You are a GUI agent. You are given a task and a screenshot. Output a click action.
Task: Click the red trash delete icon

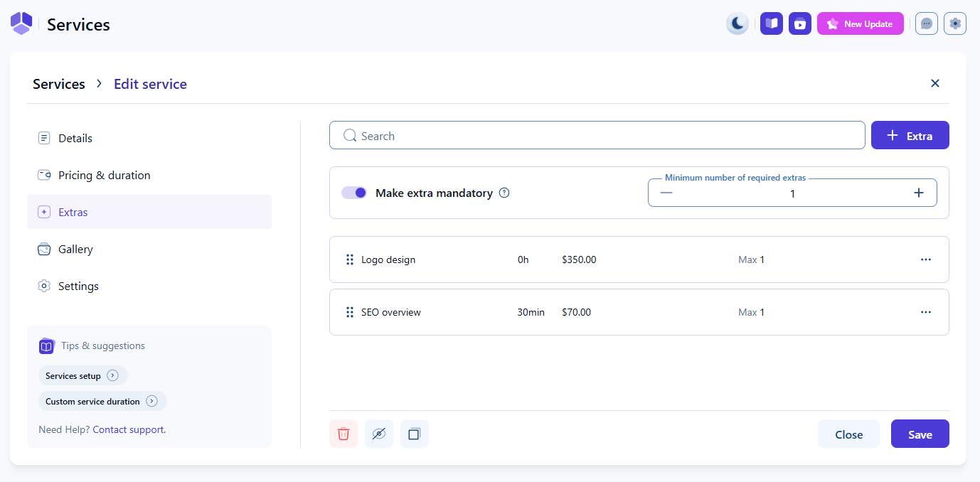click(343, 434)
